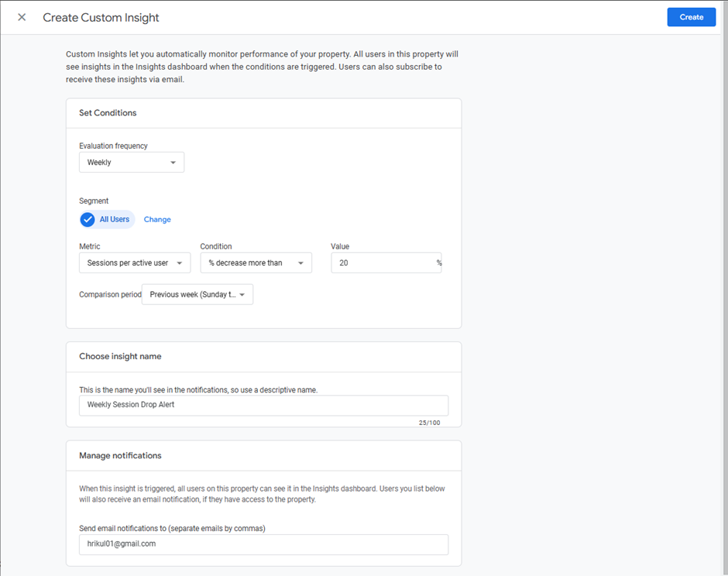Click the Manage notifications heading

point(120,456)
